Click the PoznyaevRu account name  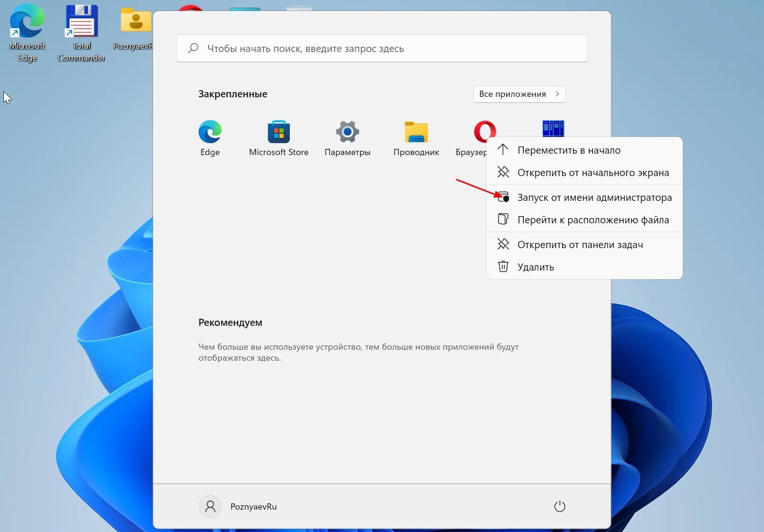point(253,507)
